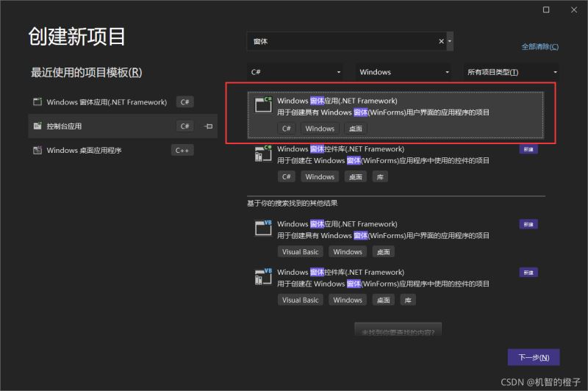
Task: Click the 下一步(N) button
Action: tap(534, 357)
